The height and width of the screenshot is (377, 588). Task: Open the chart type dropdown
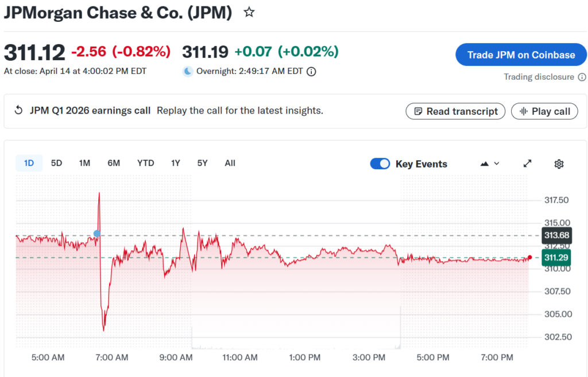tap(489, 164)
